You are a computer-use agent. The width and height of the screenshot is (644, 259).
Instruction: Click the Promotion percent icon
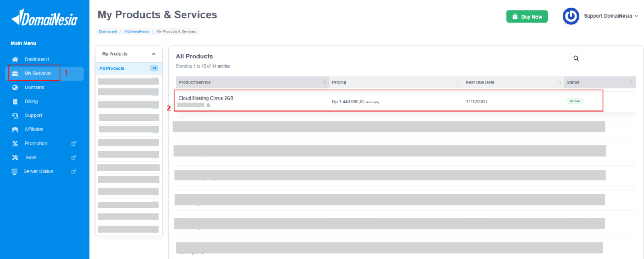coord(15,144)
